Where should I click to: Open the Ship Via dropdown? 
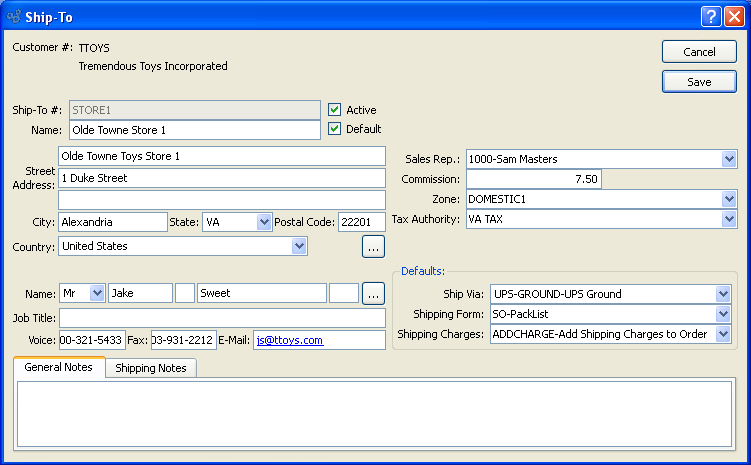tap(723, 294)
